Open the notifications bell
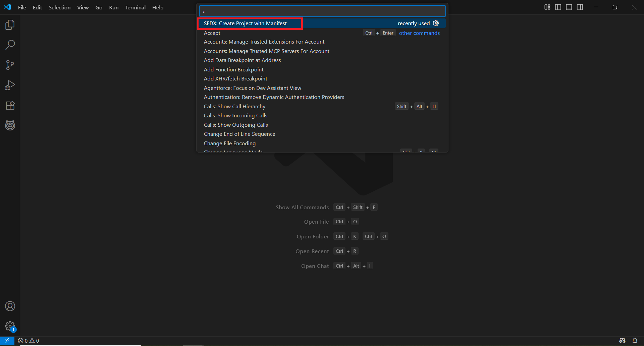 [635, 341]
